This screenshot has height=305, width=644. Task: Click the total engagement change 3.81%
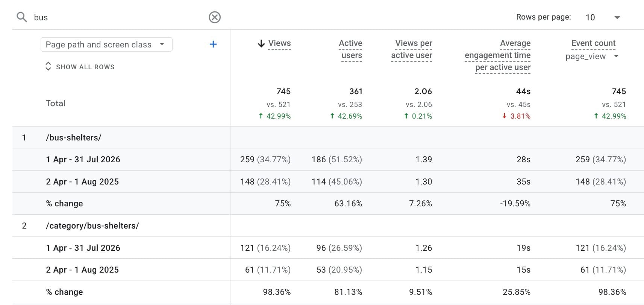point(517,116)
